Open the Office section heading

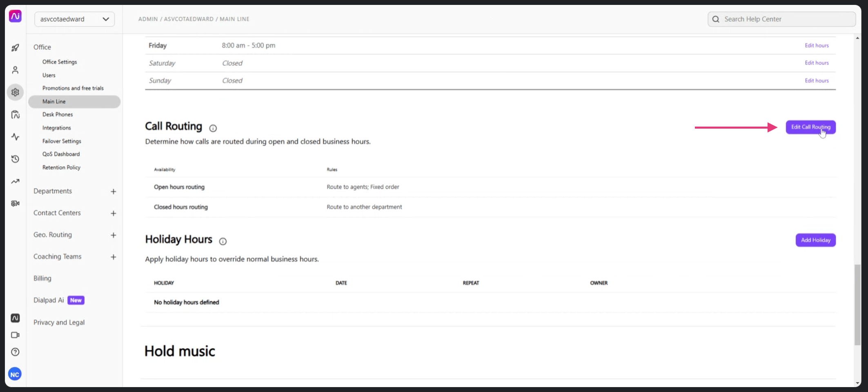[42, 47]
